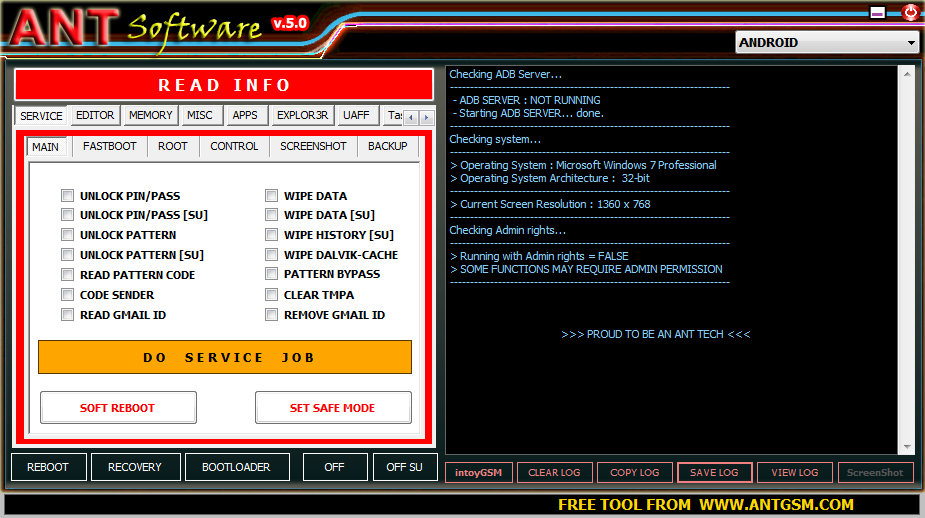Viewport: 925px width, 518px height.
Task: Toggle UNLOCK PATTERN [SU] checkbox
Action: [x=67, y=255]
